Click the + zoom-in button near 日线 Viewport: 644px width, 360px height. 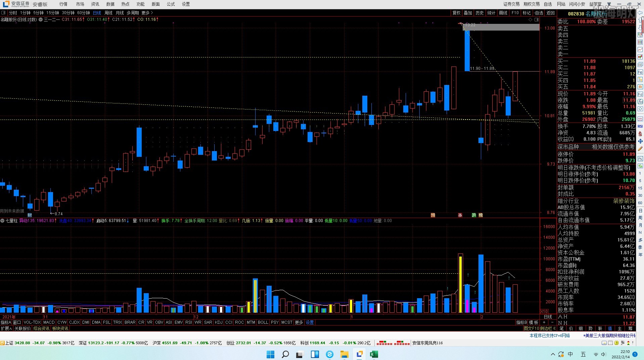point(544,322)
